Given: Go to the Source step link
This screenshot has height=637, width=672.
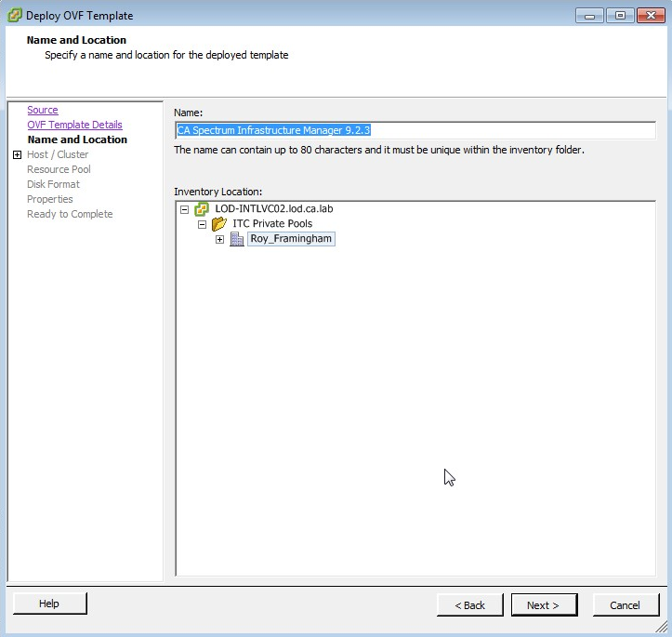Looking at the screenshot, I should pyautogui.click(x=43, y=110).
